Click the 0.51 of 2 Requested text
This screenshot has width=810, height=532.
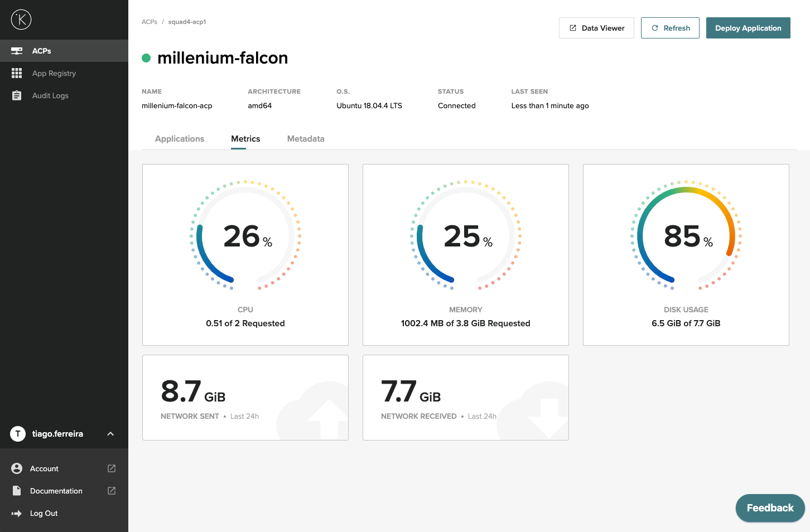point(245,323)
